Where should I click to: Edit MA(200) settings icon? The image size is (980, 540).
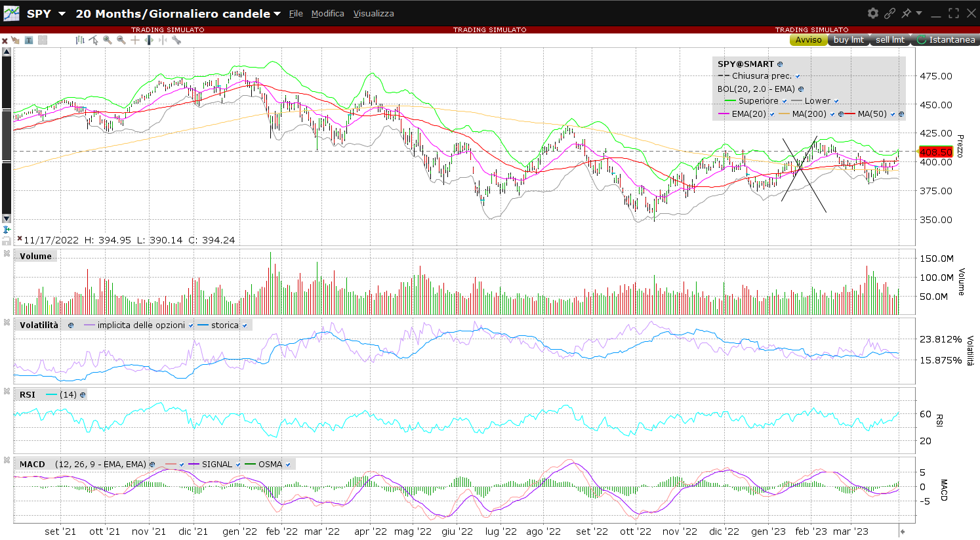840,114
